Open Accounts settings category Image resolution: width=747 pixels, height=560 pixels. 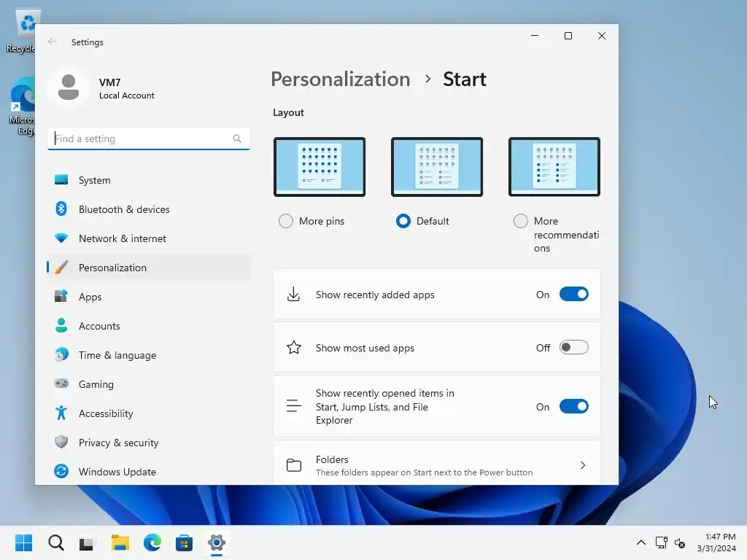pyautogui.click(x=149, y=326)
